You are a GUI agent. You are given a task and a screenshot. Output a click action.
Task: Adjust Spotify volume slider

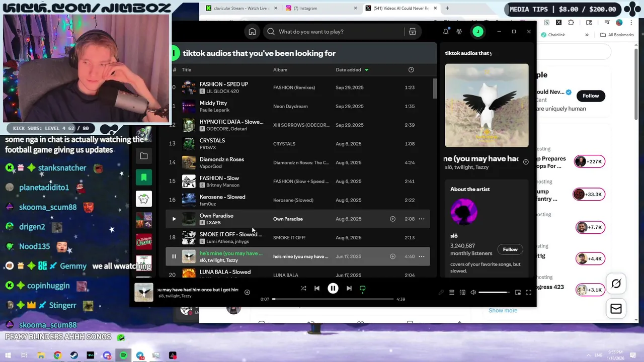[494, 293]
